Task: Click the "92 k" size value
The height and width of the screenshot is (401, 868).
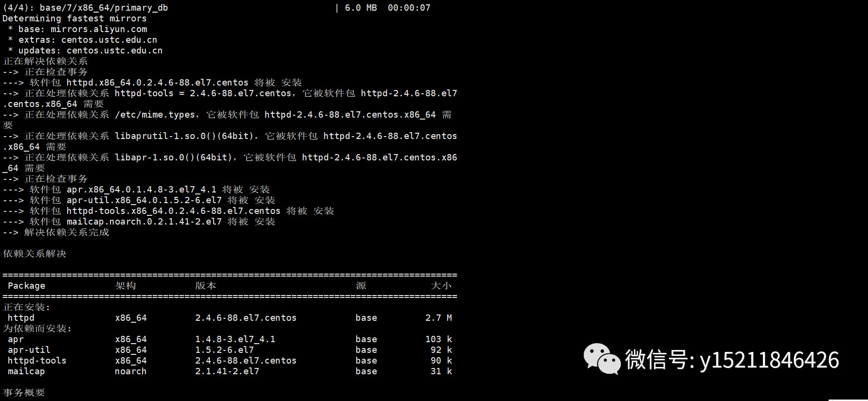Action: (441, 350)
